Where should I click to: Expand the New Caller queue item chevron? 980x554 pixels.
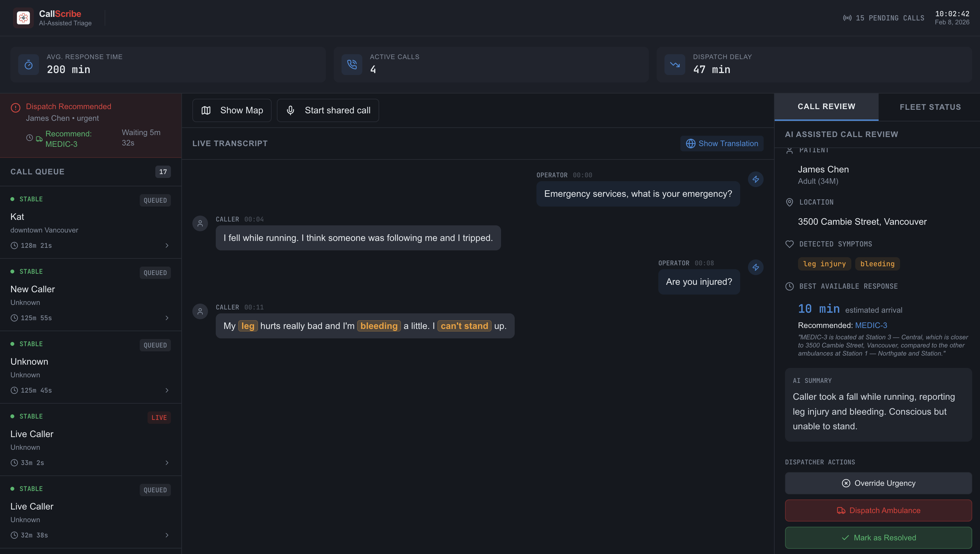pyautogui.click(x=167, y=318)
